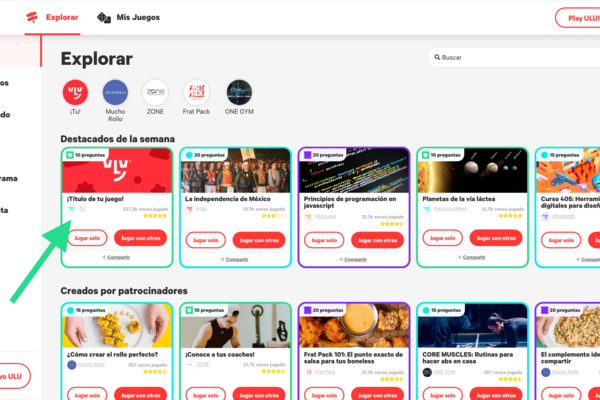This screenshot has height=400, width=600.
Task: Share La independencia de México via Compartir
Action: [235, 260]
